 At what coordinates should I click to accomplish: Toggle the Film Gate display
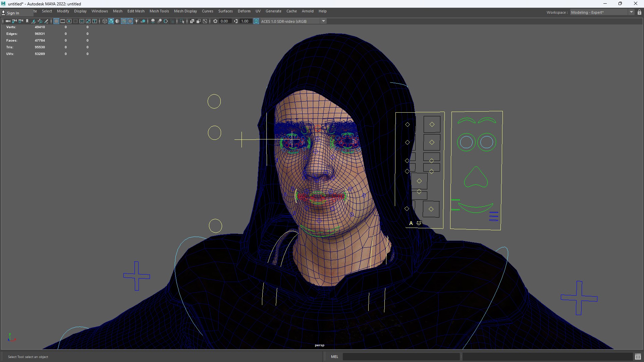(63, 21)
